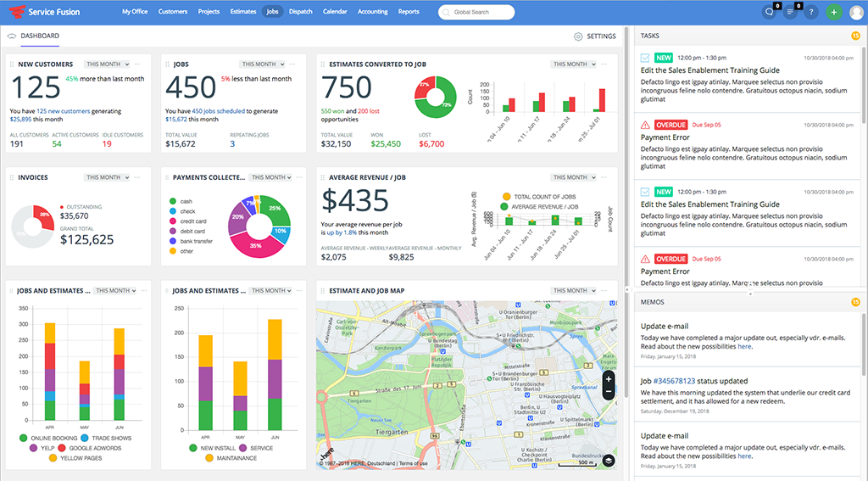Follow the '125 new customers' link
Screen dimensions: 868x481
[x=60, y=111]
